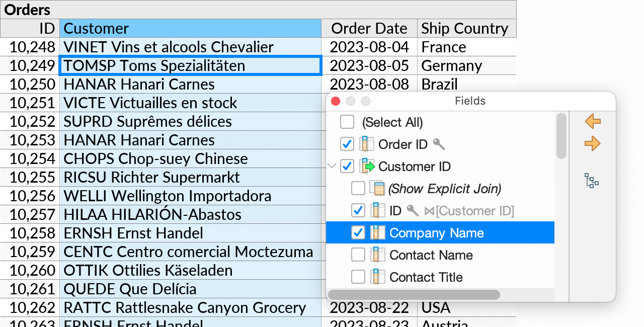Click the key icon next to the ID field
The image size is (644, 327).
point(412,211)
